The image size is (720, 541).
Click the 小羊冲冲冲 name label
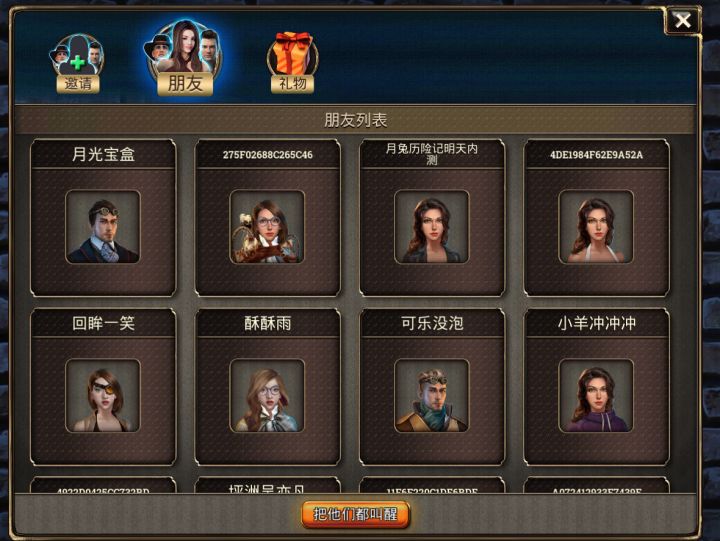pyautogui.click(x=596, y=323)
